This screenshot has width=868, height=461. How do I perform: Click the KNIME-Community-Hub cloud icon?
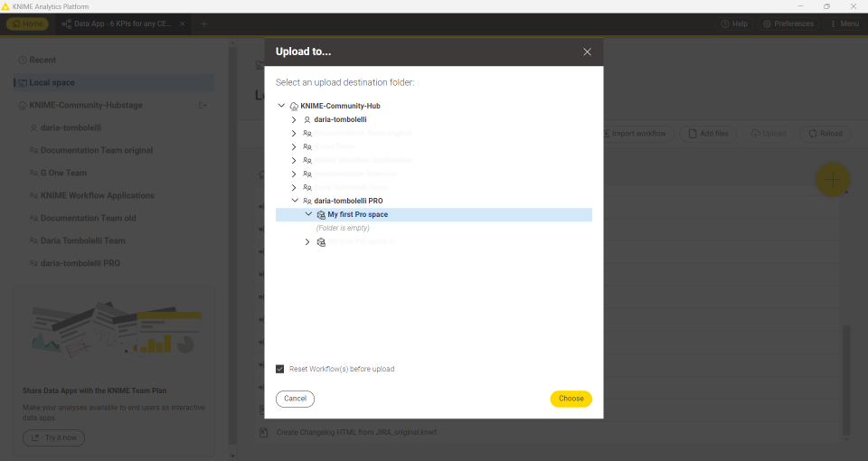click(294, 106)
